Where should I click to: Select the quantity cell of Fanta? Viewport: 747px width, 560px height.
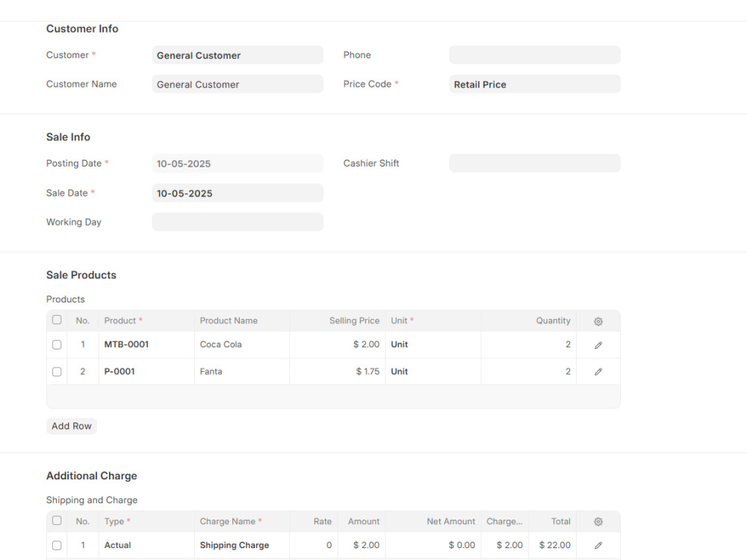click(x=529, y=371)
